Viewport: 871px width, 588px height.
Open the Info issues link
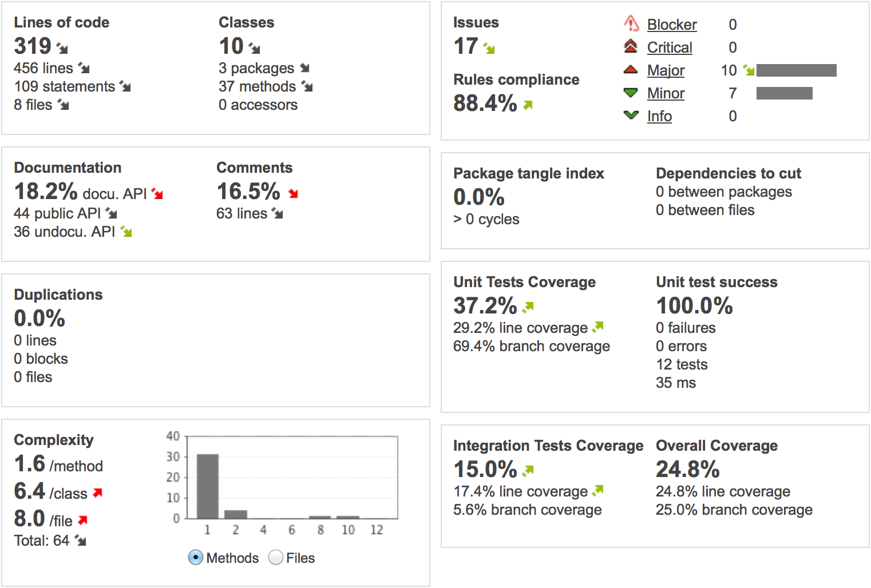(659, 116)
